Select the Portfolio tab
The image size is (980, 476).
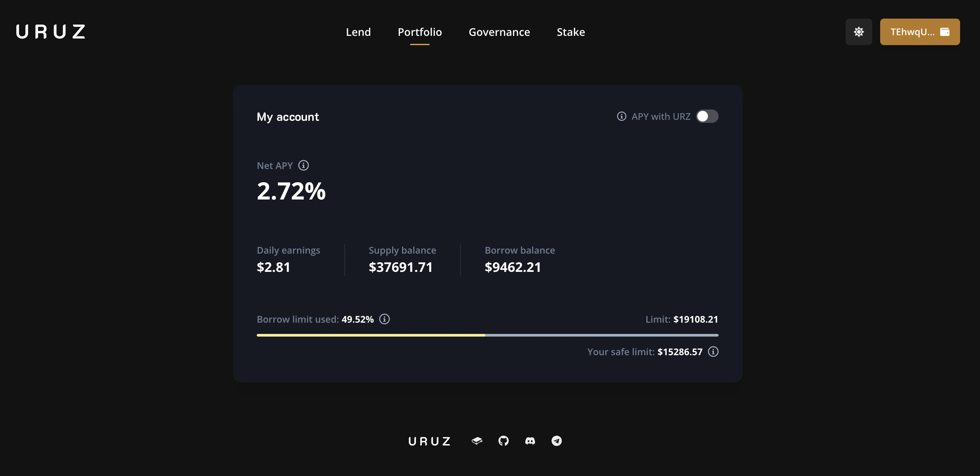419,32
